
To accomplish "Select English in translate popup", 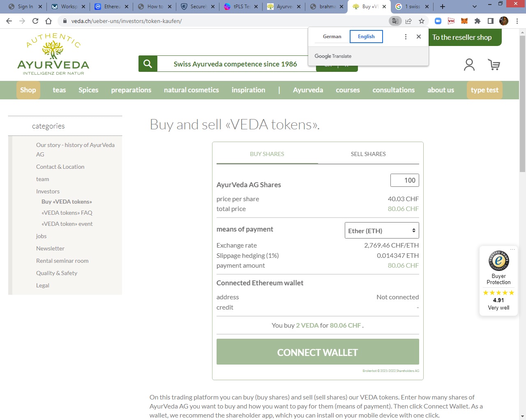I will [x=366, y=37].
